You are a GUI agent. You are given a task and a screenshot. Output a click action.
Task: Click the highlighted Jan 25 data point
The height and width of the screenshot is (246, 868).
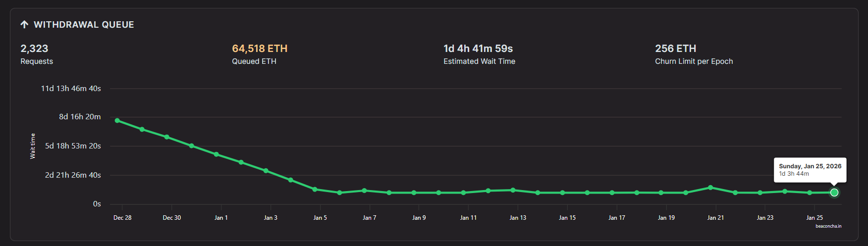[x=834, y=193]
